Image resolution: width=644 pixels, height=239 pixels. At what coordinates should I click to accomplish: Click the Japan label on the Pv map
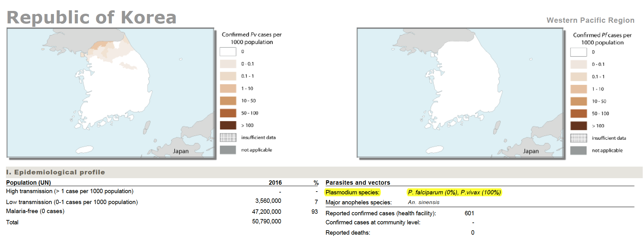tap(181, 151)
